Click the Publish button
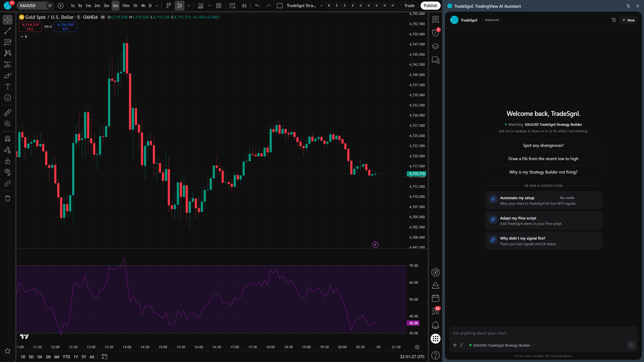This screenshot has width=644, height=362. pos(430,6)
